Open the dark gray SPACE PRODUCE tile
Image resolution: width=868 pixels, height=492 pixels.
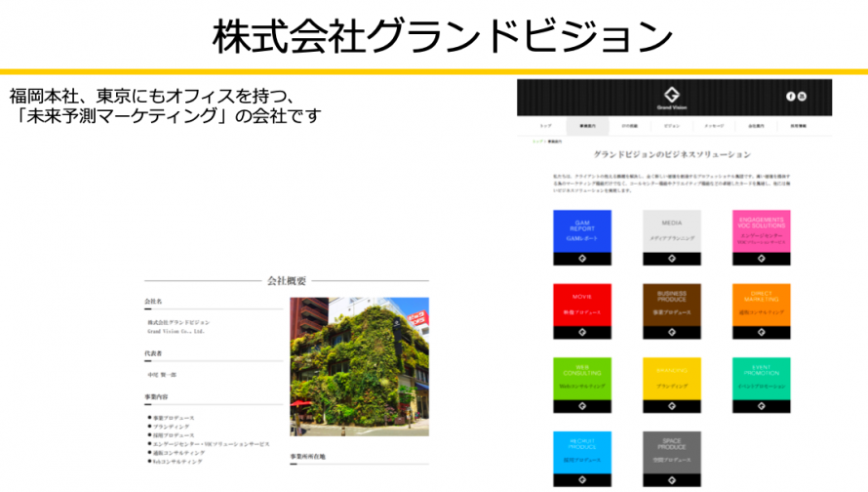pos(672,459)
